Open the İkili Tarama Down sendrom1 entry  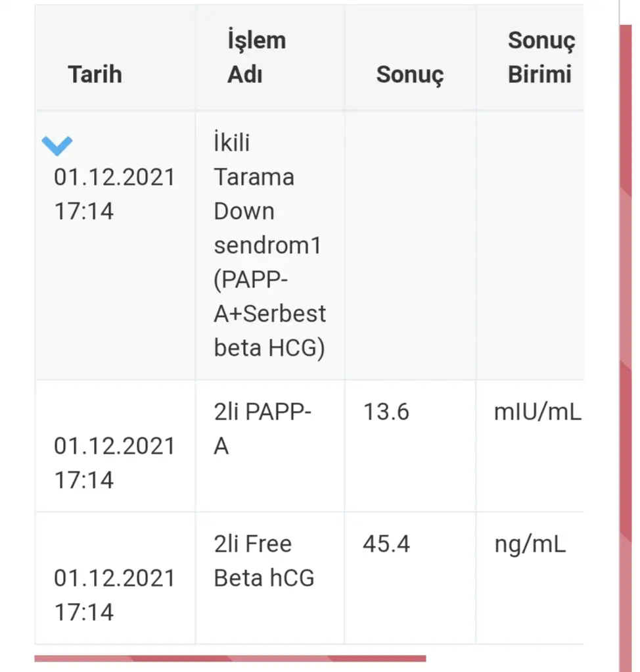click(269, 246)
